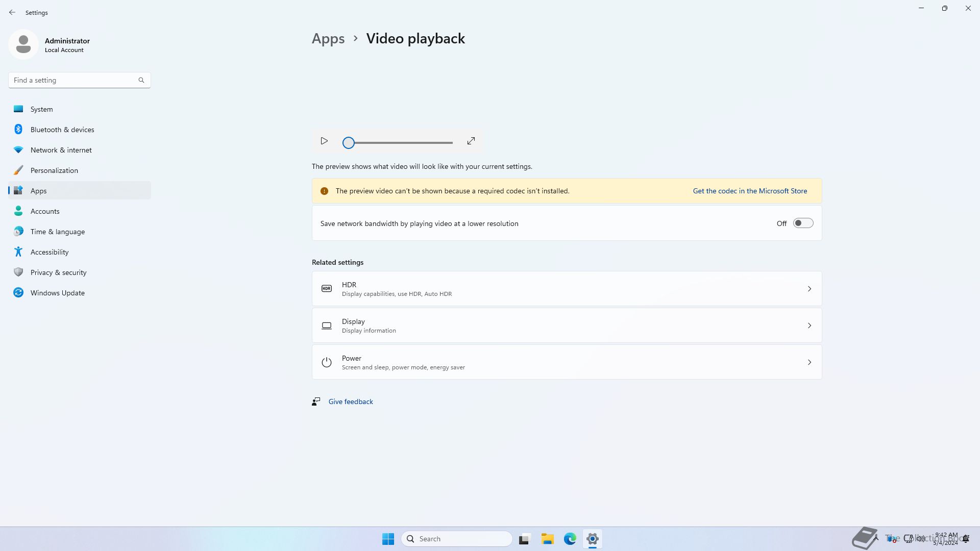
Task: Open Personalization settings
Action: point(54,170)
